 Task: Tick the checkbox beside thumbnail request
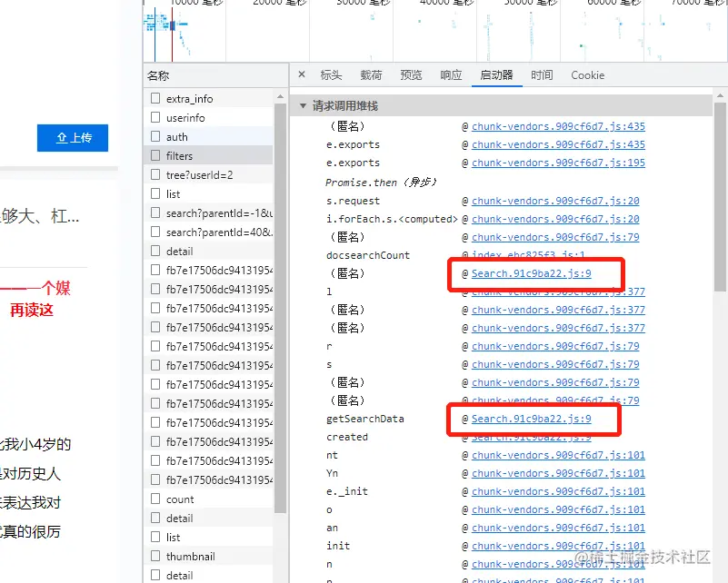[155, 556]
